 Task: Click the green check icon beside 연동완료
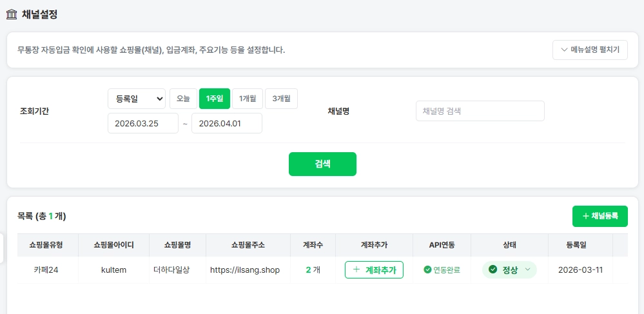point(427,270)
